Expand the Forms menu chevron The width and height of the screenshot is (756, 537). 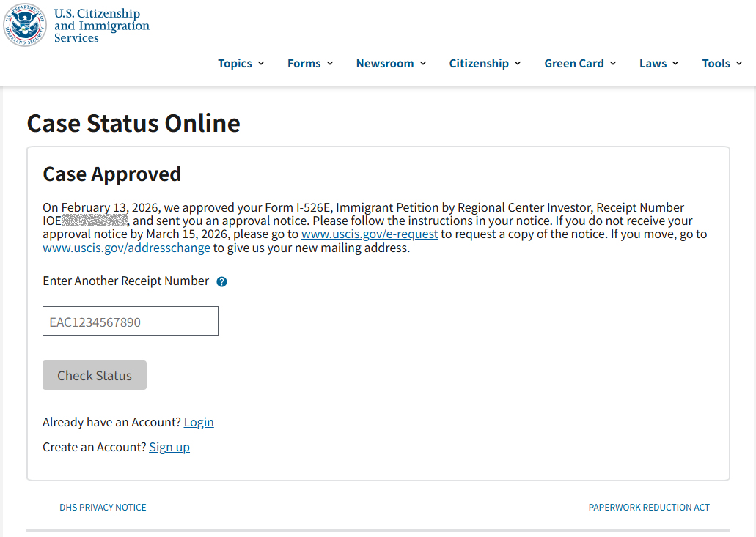(x=330, y=63)
